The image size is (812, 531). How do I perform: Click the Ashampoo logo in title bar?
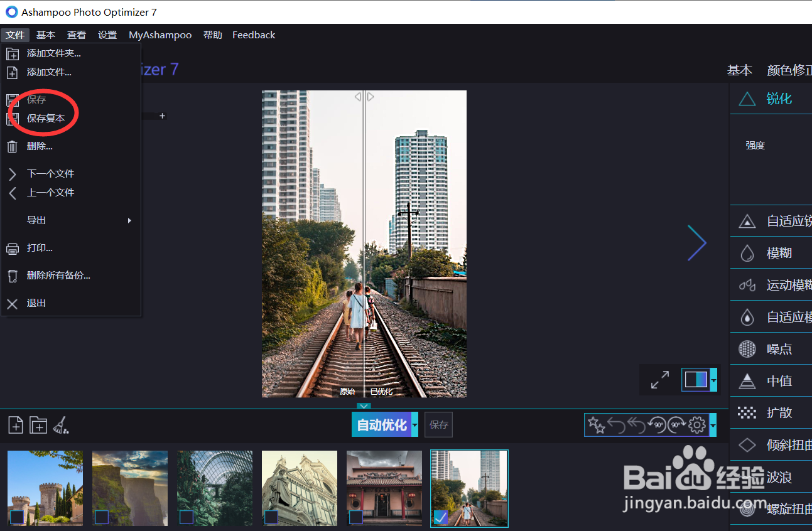[11, 12]
